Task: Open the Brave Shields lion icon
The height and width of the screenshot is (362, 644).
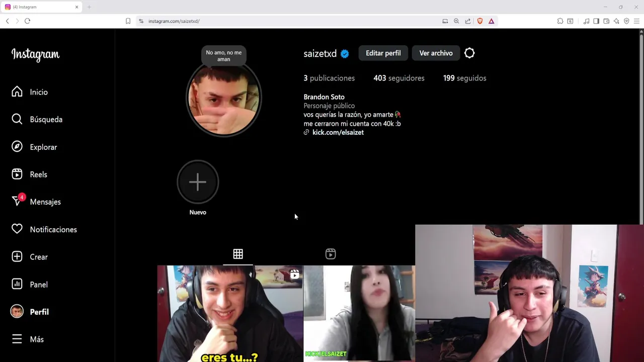Action: [x=480, y=21]
